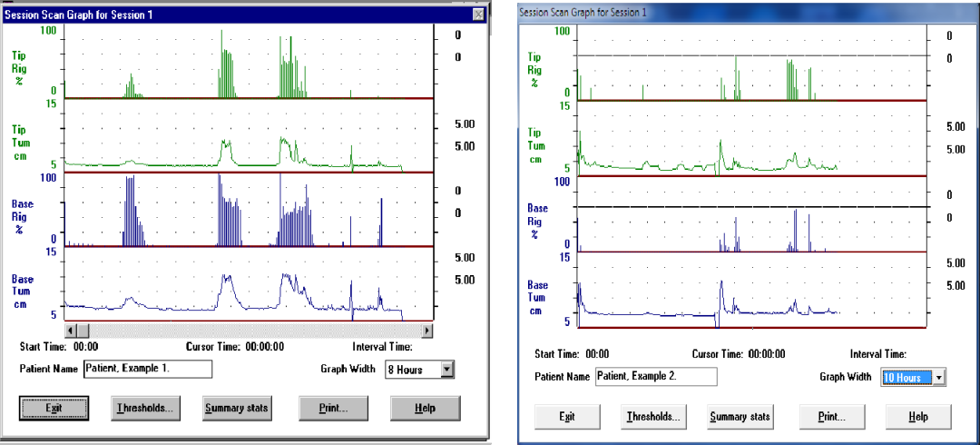
Task: Click Interval Time label in right window
Action: pos(878,354)
